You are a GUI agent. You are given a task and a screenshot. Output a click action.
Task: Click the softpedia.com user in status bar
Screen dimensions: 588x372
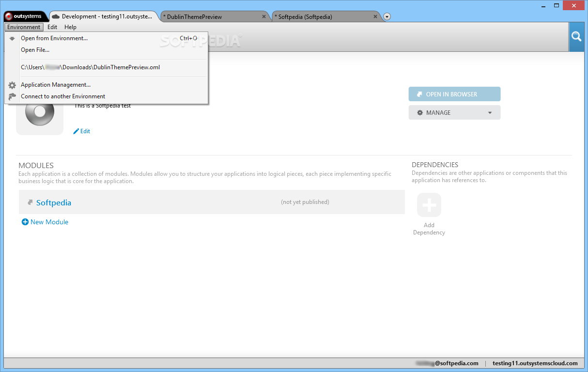pos(447,363)
